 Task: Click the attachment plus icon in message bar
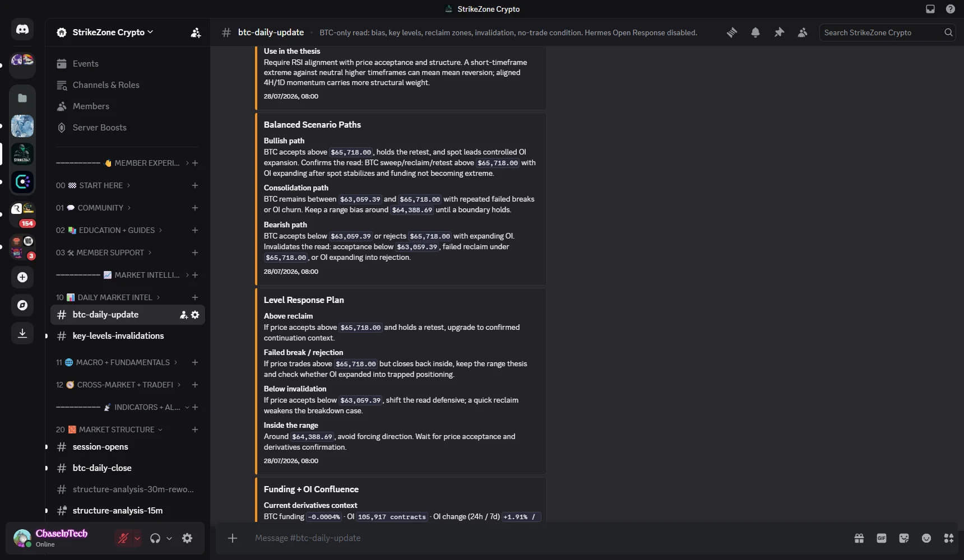pos(233,538)
